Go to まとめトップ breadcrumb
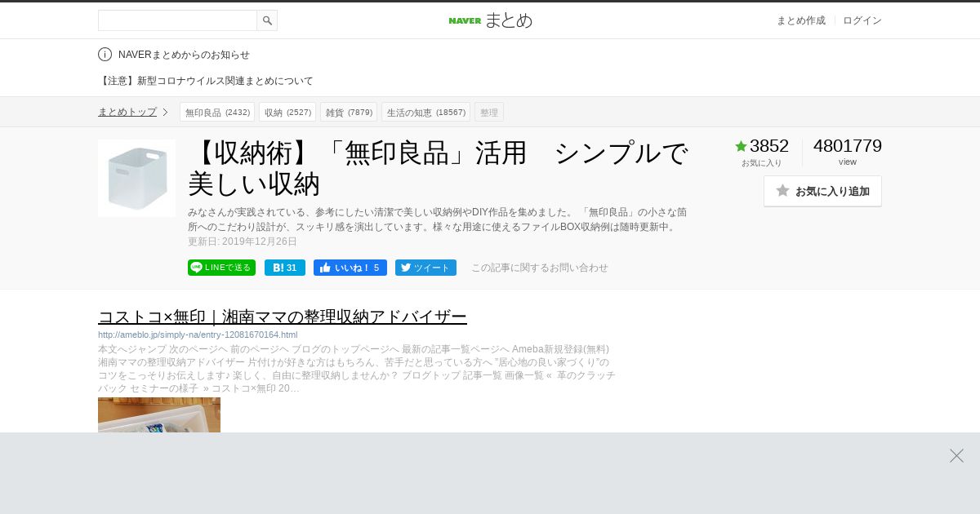Screen dimensions: 980x514 click(127, 112)
